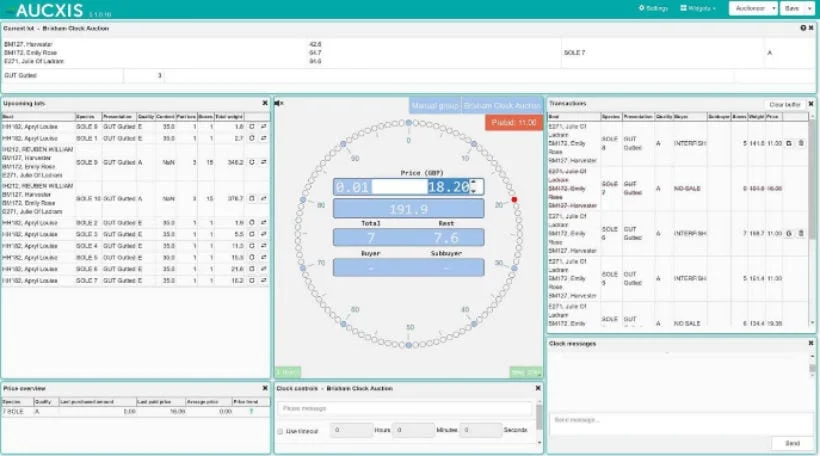Close the Upcoming lots panel
The image size is (820, 456).
click(265, 103)
